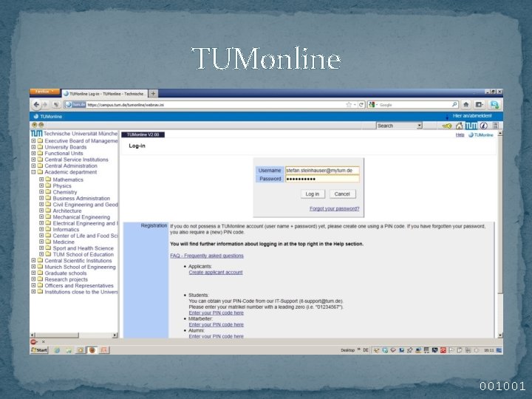Expand Executive Board of Management node
The height and width of the screenshot is (399, 532).
point(33,141)
